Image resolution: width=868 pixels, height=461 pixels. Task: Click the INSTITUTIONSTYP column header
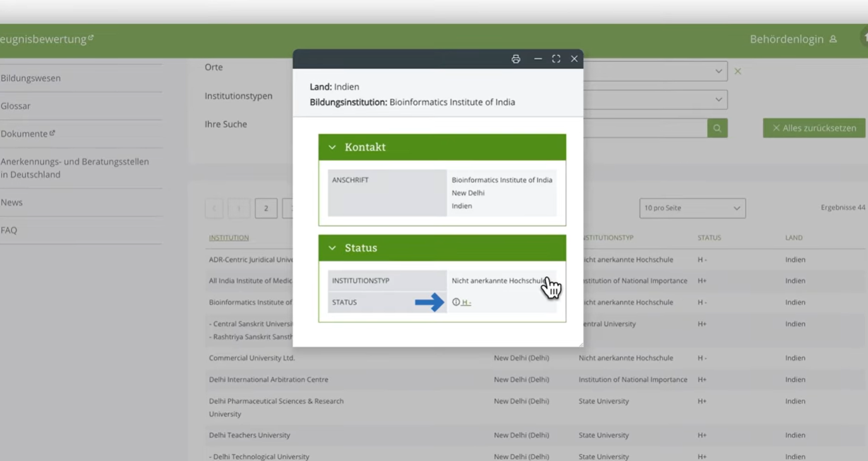(608, 238)
